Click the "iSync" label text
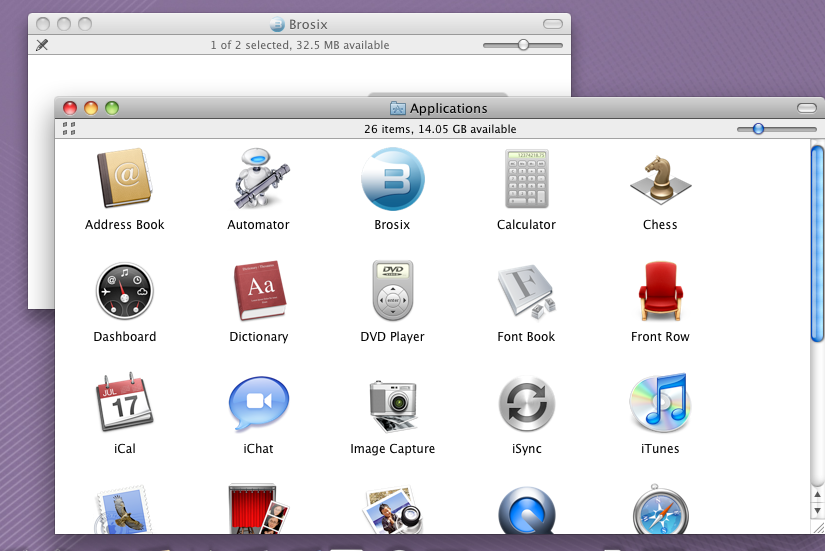The image size is (825, 551). click(527, 449)
